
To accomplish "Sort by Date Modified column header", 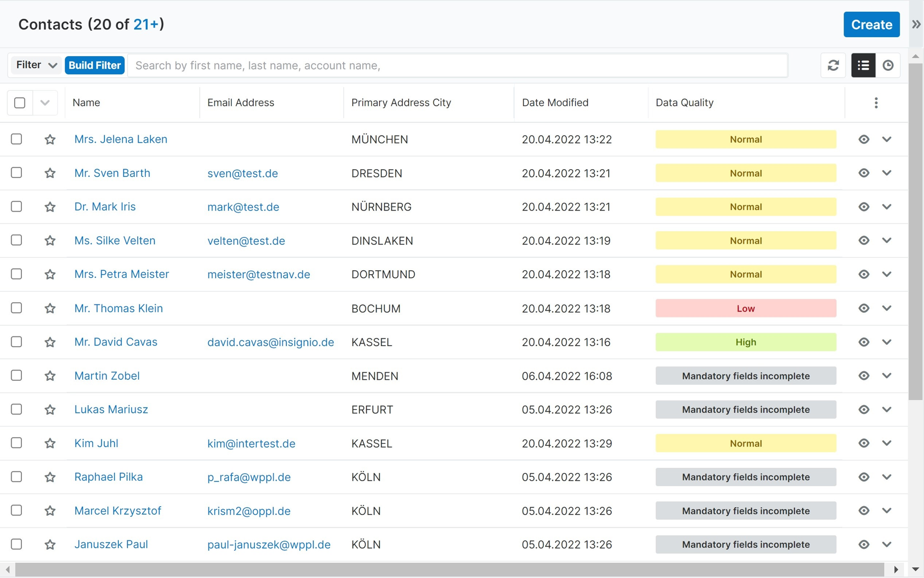I will [555, 103].
